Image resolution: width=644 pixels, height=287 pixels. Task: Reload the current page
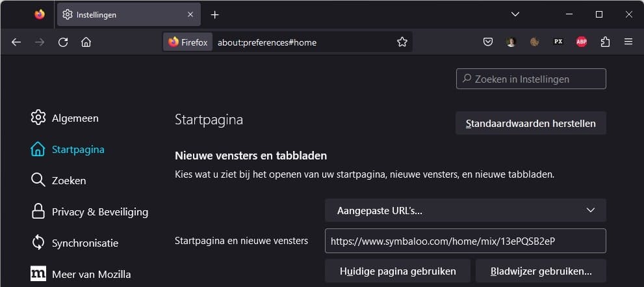(63, 42)
